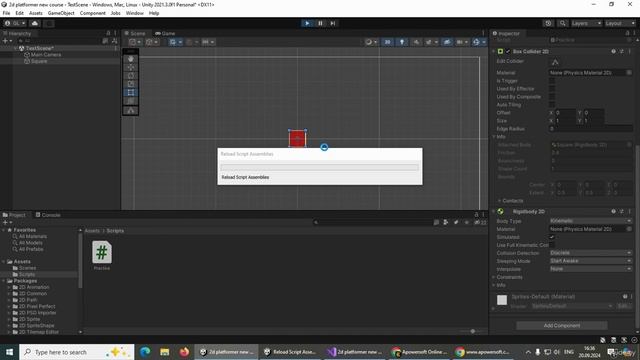
Task: Select the Move tool in Scene toolbar
Action: tap(131, 67)
